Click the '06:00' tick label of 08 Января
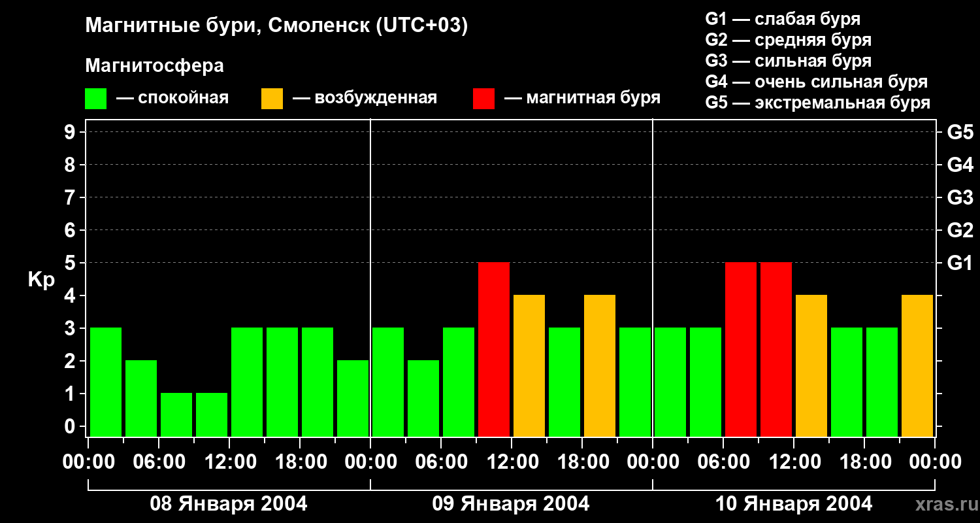 159,462
